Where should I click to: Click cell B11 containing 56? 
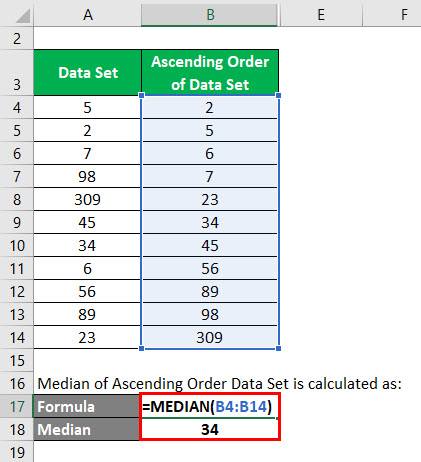pyautogui.click(x=210, y=268)
